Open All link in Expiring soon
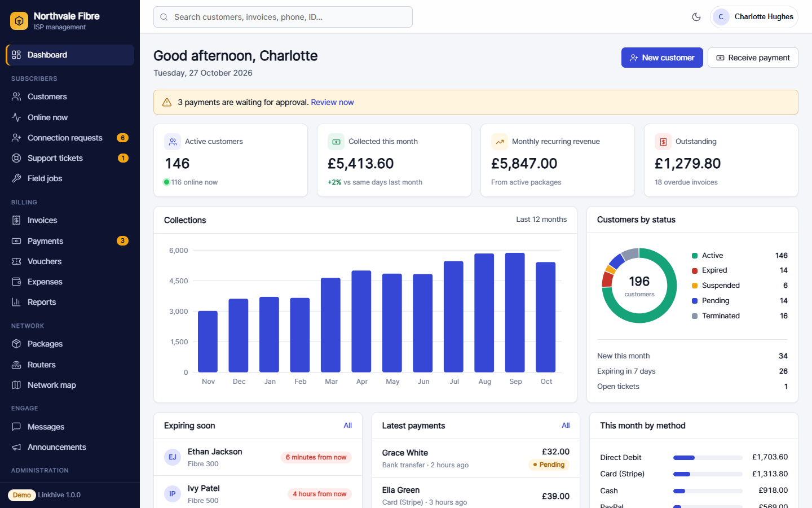This screenshot has height=508, width=812. click(347, 426)
